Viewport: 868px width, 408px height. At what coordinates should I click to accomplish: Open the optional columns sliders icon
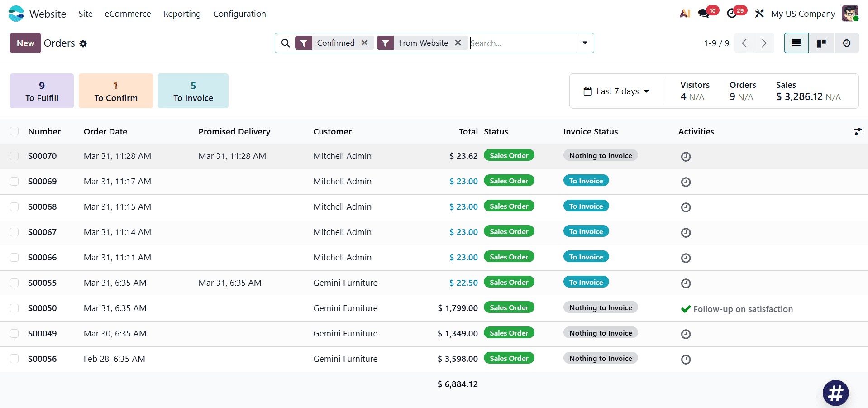858,132
